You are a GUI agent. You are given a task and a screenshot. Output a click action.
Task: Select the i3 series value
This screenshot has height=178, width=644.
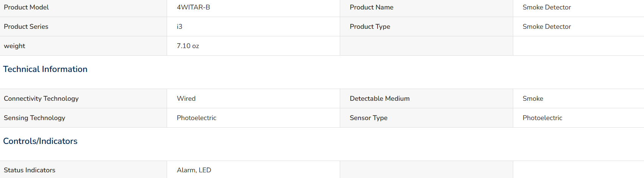[180, 27]
